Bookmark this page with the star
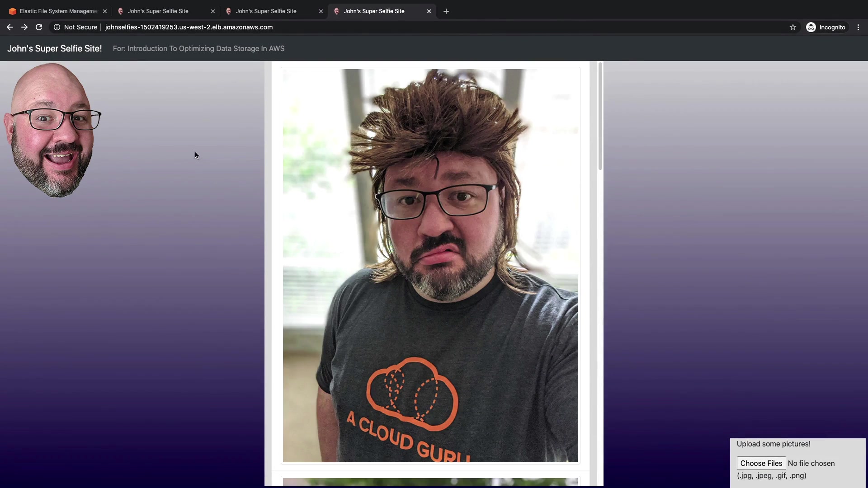The width and height of the screenshot is (868, 488). point(793,27)
